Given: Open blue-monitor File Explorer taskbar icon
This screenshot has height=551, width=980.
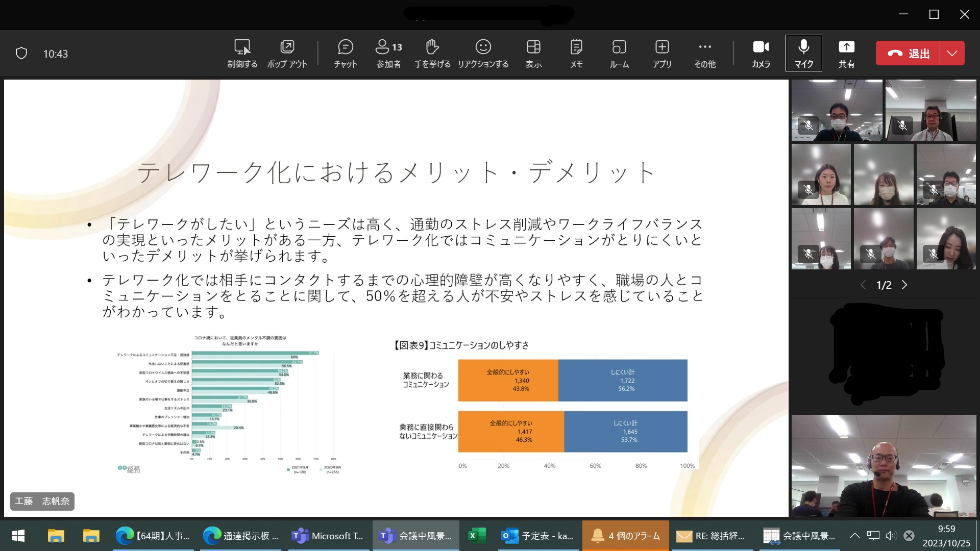Looking at the screenshot, I should tap(56, 536).
